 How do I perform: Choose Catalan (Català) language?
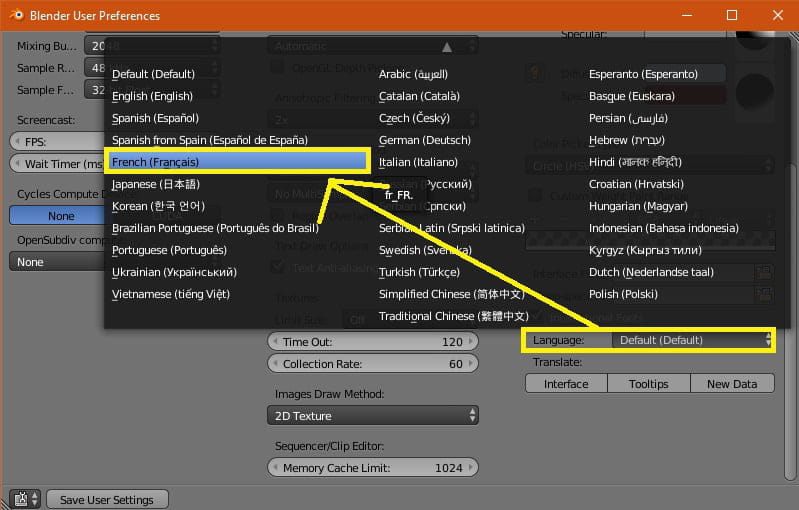[419, 96]
